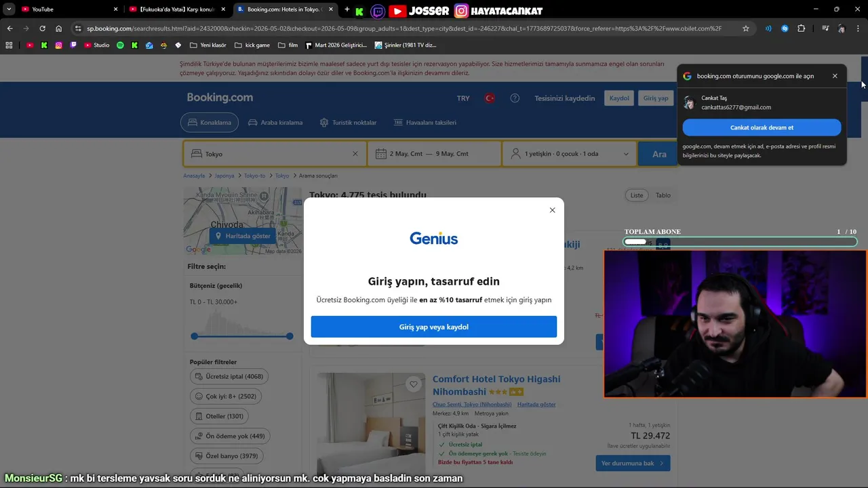Select the Havaalanı taksileri tab
This screenshot has width=868, height=488.
[425, 123]
